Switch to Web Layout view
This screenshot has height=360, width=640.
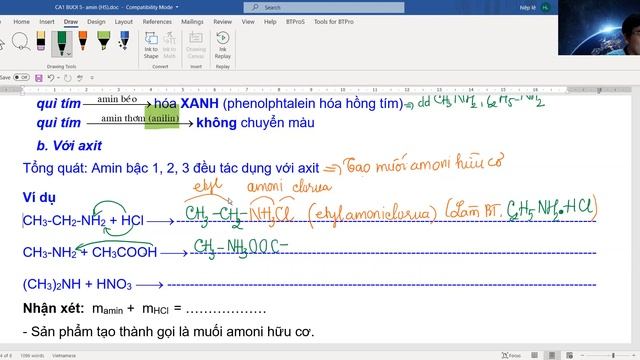click(569, 356)
